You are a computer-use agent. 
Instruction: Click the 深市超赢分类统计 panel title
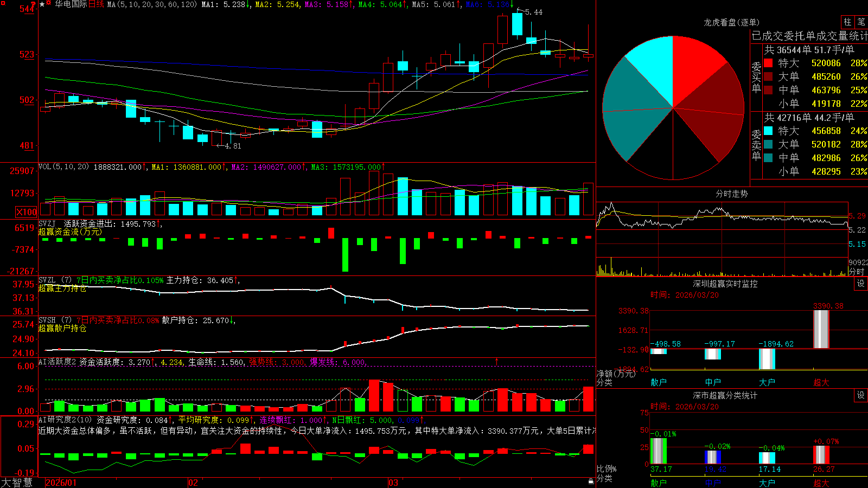pyautogui.click(x=725, y=395)
